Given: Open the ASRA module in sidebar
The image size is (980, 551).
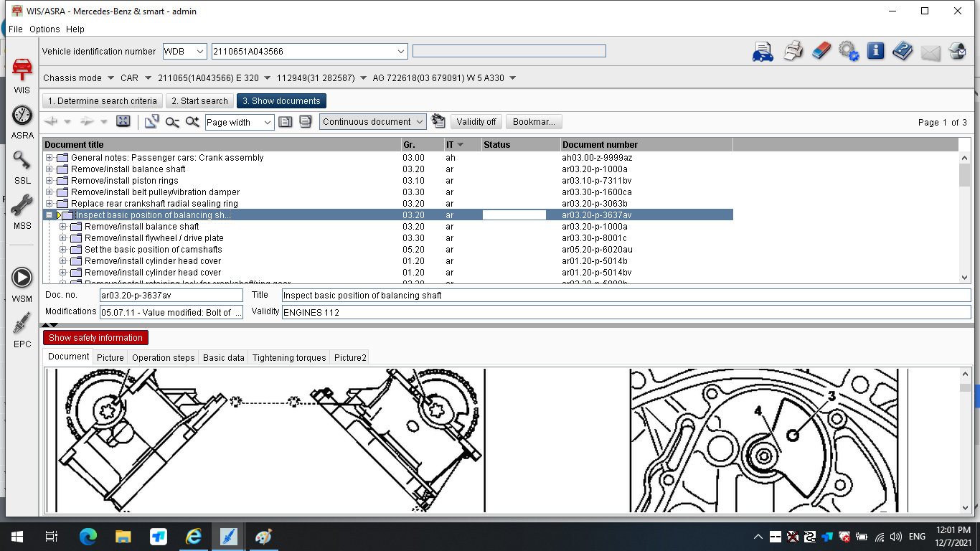Looking at the screenshot, I should tap(22, 115).
